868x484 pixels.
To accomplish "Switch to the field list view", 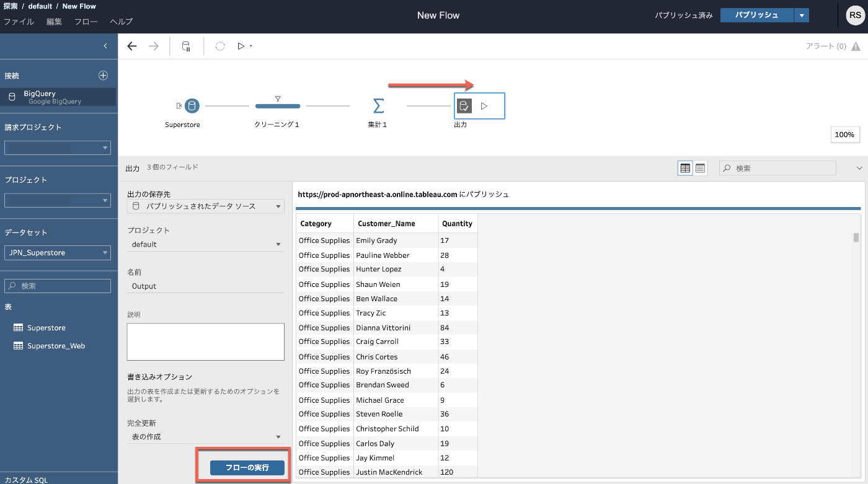I will tap(700, 168).
